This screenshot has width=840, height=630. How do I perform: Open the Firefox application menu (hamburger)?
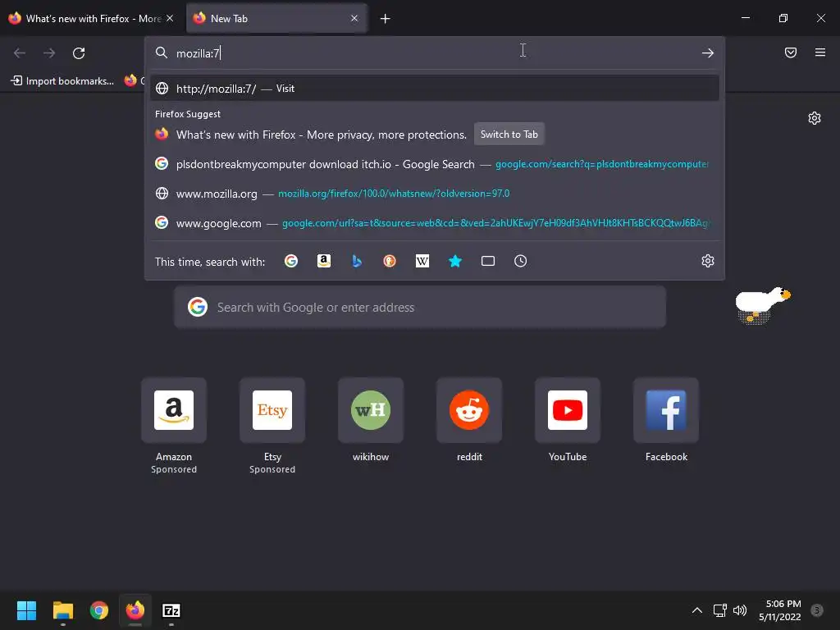click(x=820, y=52)
